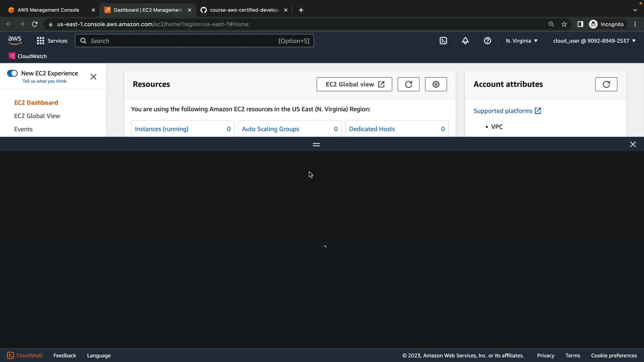This screenshot has height=362, width=644.
Task: Click the CloudShell panel resize handle
Action: (x=316, y=144)
